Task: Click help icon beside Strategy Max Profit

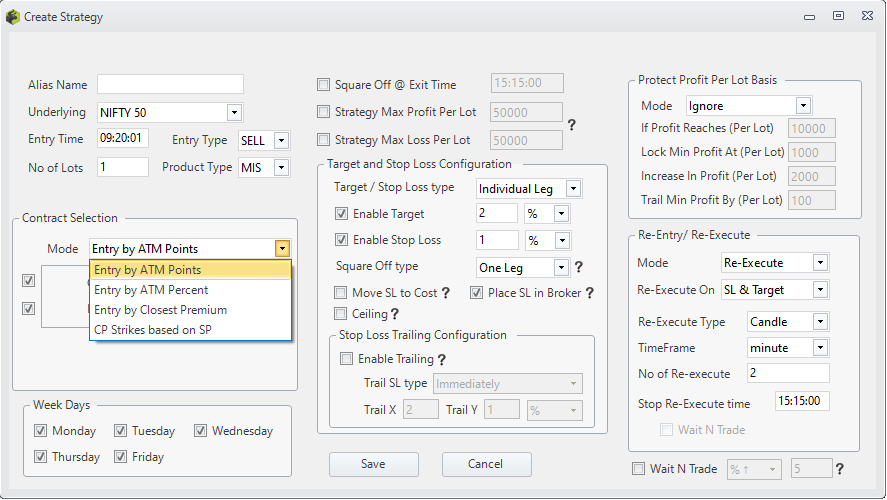Action: click(x=571, y=125)
